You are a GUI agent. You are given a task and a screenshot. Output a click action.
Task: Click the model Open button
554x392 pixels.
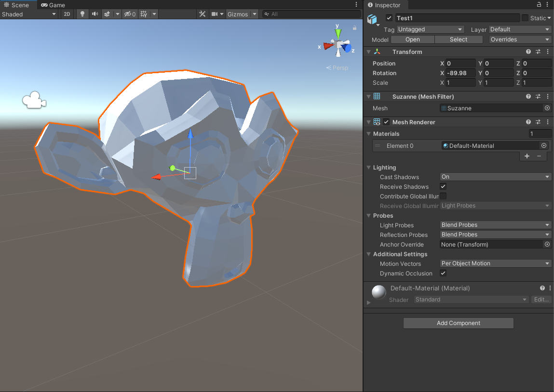coord(412,39)
